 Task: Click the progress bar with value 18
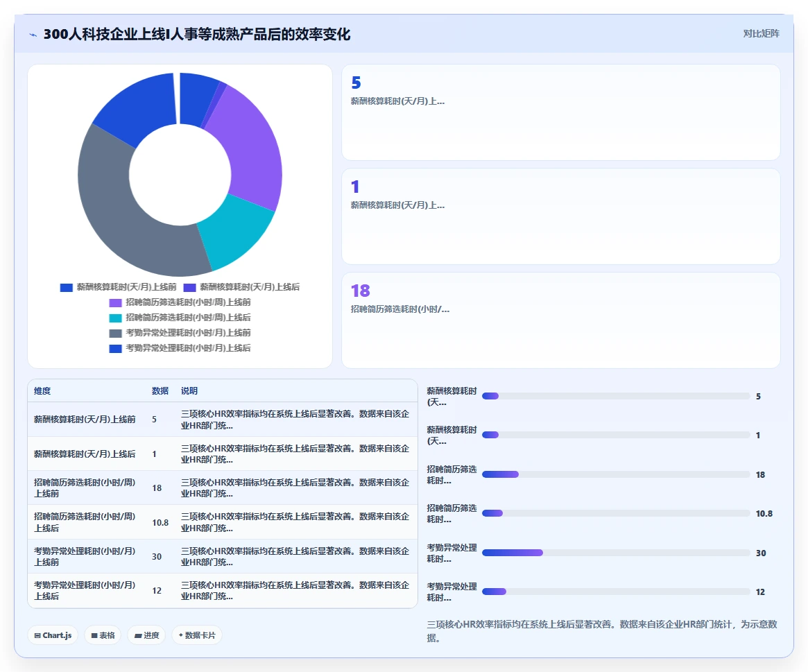click(616, 474)
